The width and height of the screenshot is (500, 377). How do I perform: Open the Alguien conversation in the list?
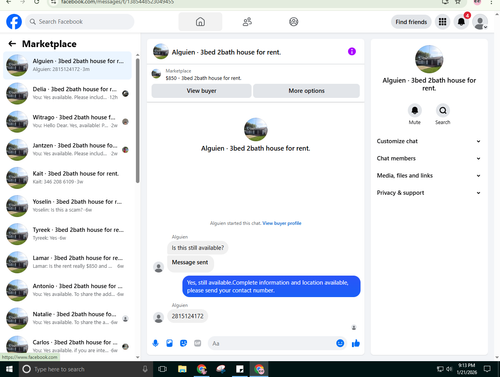click(67, 65)
